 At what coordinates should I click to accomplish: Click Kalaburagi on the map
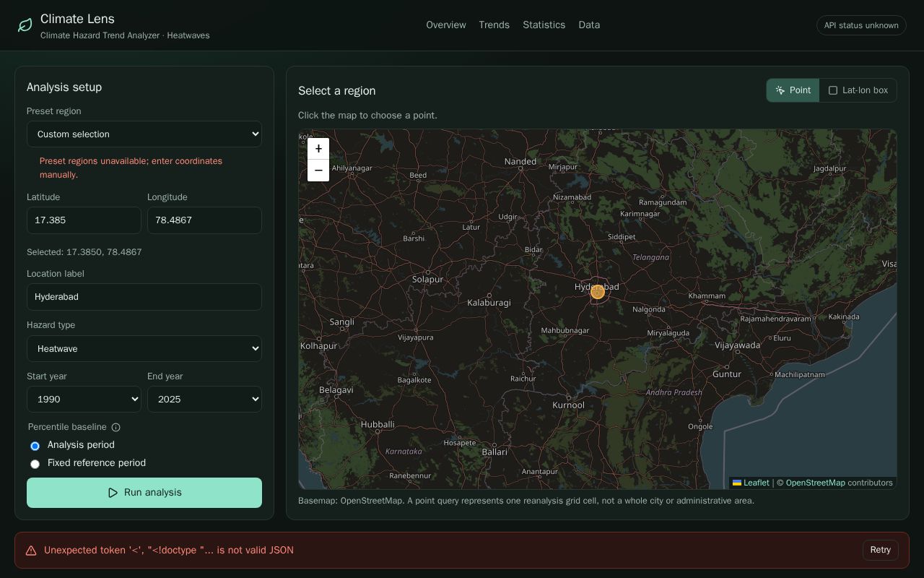pyautogui.click(x=489, y=303)
